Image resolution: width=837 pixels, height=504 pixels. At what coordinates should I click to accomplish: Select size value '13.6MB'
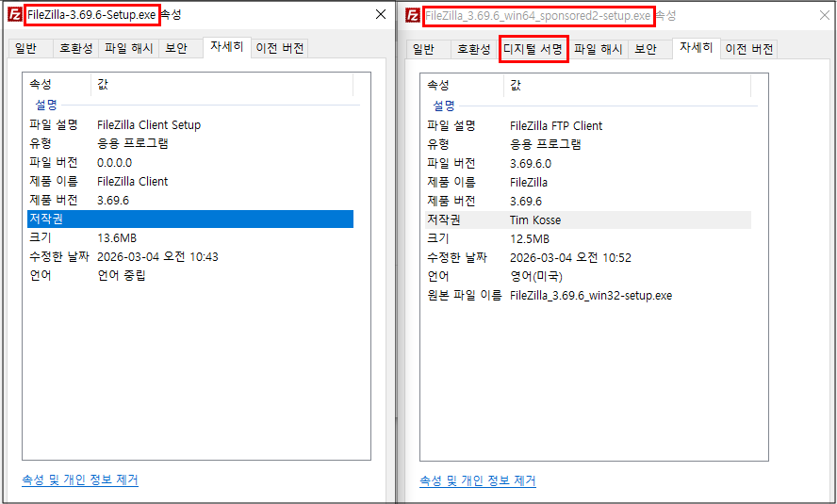point(117,238)
